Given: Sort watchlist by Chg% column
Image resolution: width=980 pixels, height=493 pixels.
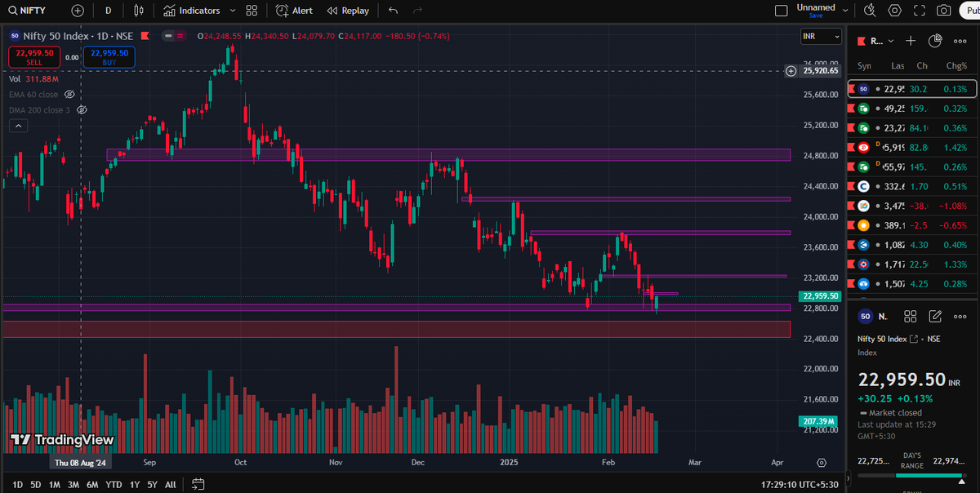Looking at the screenshot, I should pyautogui.click(x=956, y=65).
